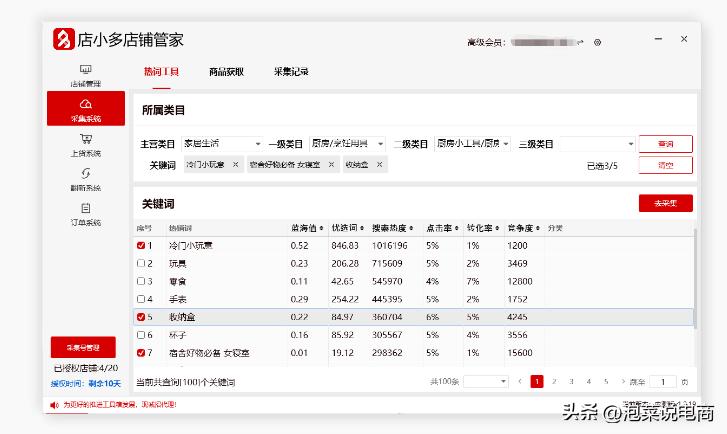Viewport: 727px width, 434px height.
Task: Open 上货系统 shopping cart icon
Action: 86,139
